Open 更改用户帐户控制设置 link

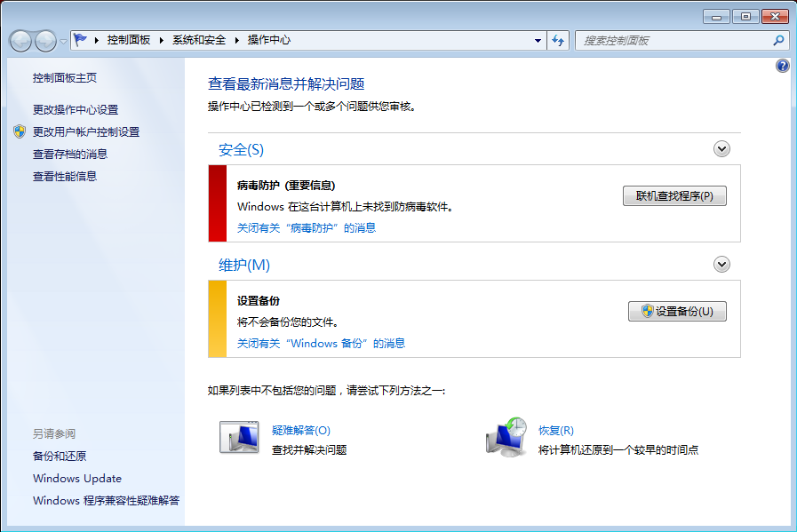point(86,132)
